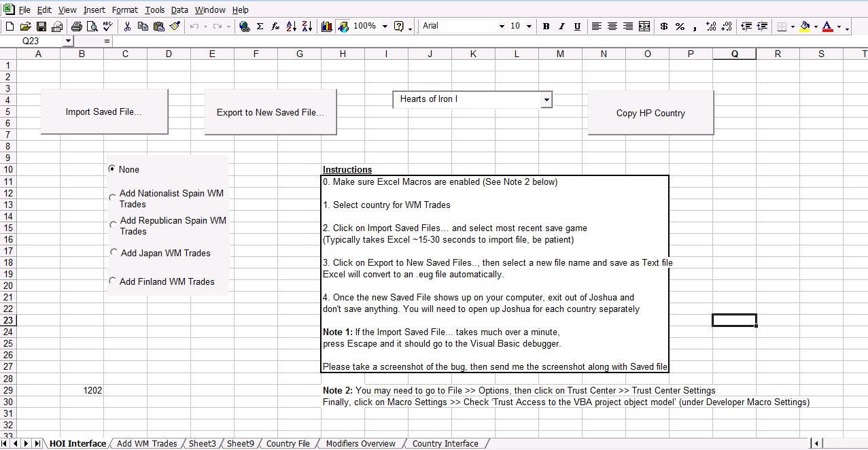Toggle bold formatting

coord(546,27)
